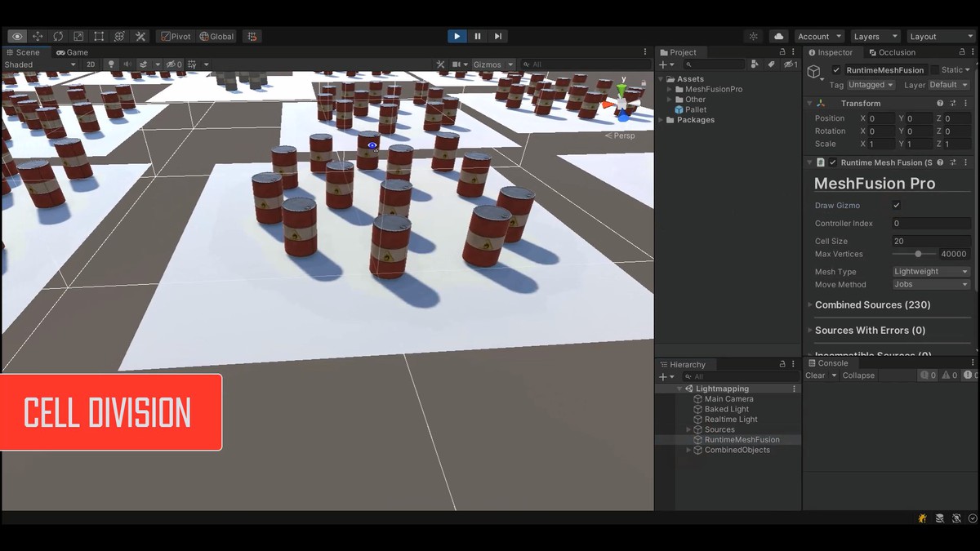Select the Scale tool

pyautogui.click(x=78, y=36)
